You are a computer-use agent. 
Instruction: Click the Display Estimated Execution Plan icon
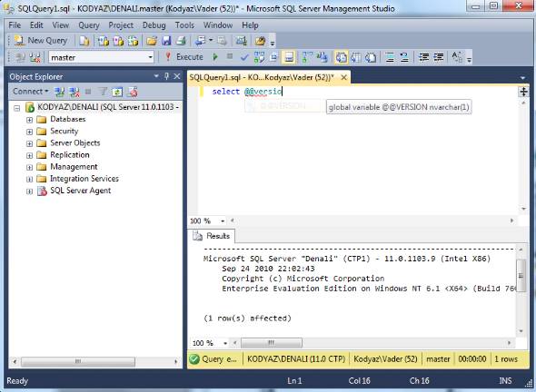[260, 57]
